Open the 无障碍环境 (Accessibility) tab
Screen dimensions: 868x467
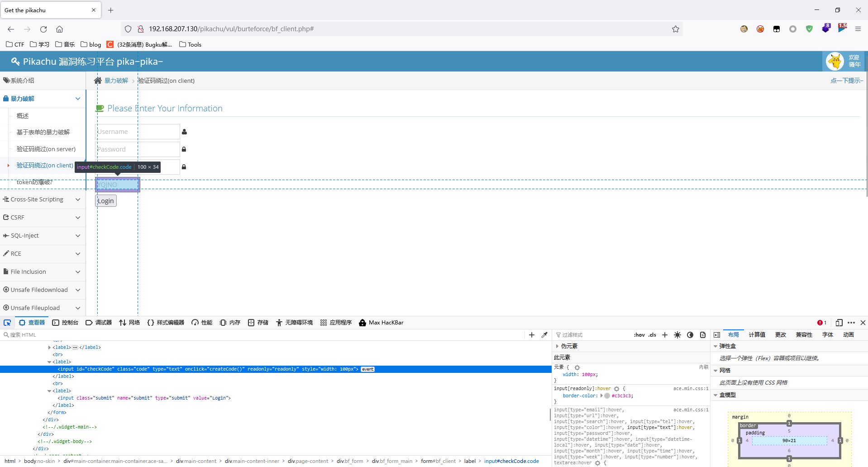coord(294,323)
